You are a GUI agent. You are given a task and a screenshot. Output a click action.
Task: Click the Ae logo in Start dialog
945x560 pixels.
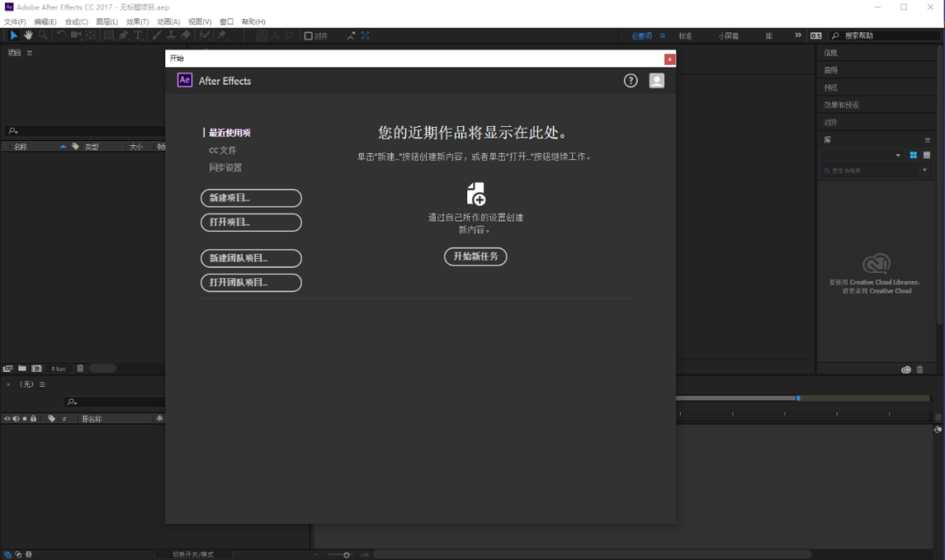[x=185, y=80]
